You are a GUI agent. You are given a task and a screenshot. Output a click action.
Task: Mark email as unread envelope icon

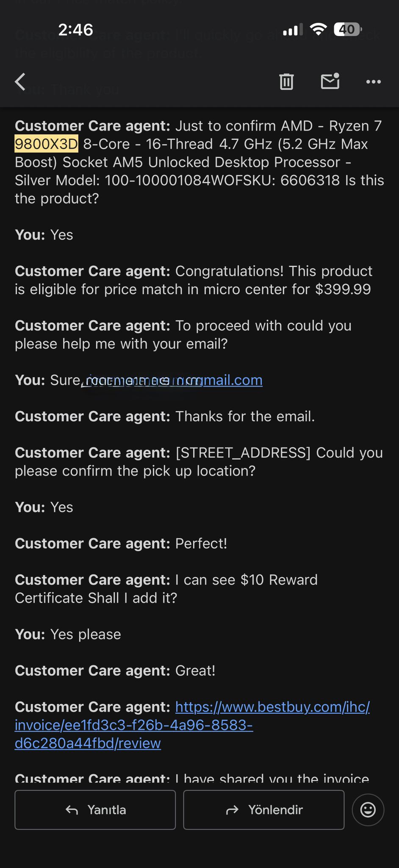[330, 81]
